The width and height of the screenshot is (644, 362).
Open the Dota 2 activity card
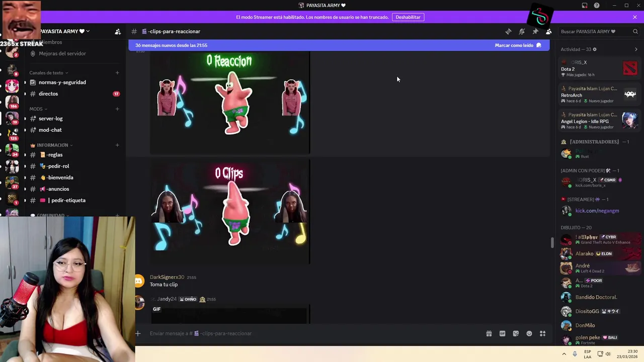coord(600,68)
